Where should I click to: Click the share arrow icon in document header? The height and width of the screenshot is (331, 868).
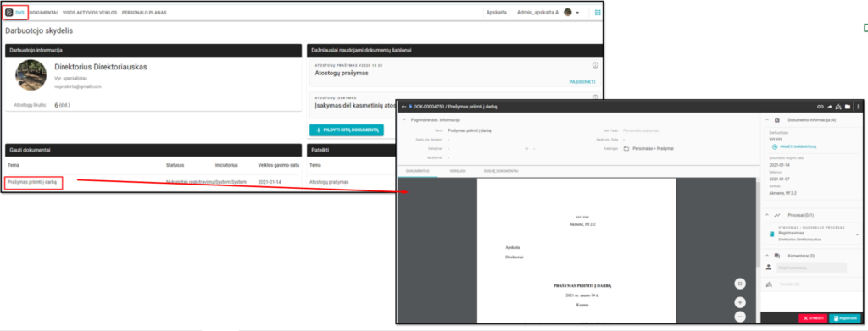[829, 106]
